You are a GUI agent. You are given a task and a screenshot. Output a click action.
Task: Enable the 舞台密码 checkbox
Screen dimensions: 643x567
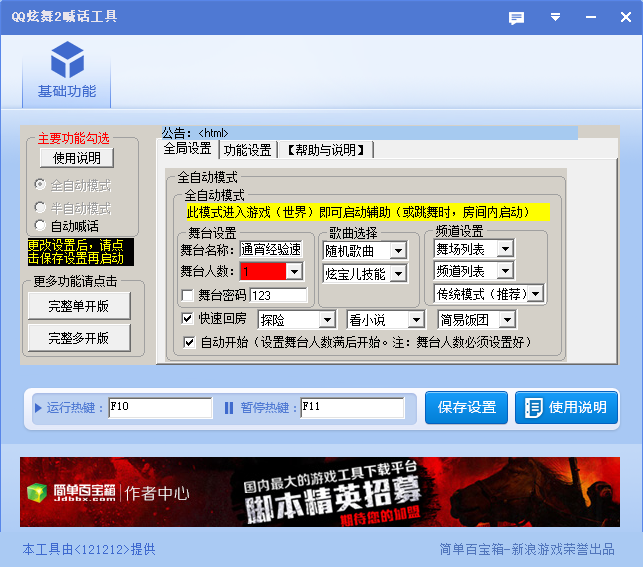pos(187,295)
